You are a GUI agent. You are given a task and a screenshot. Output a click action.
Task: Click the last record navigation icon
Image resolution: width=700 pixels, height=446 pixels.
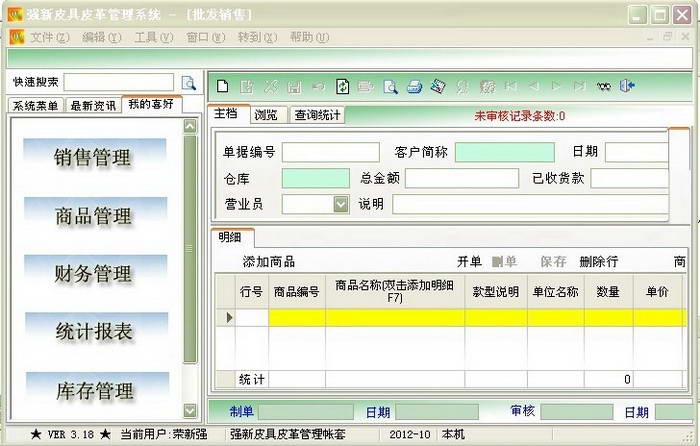[x=579, y=86]
